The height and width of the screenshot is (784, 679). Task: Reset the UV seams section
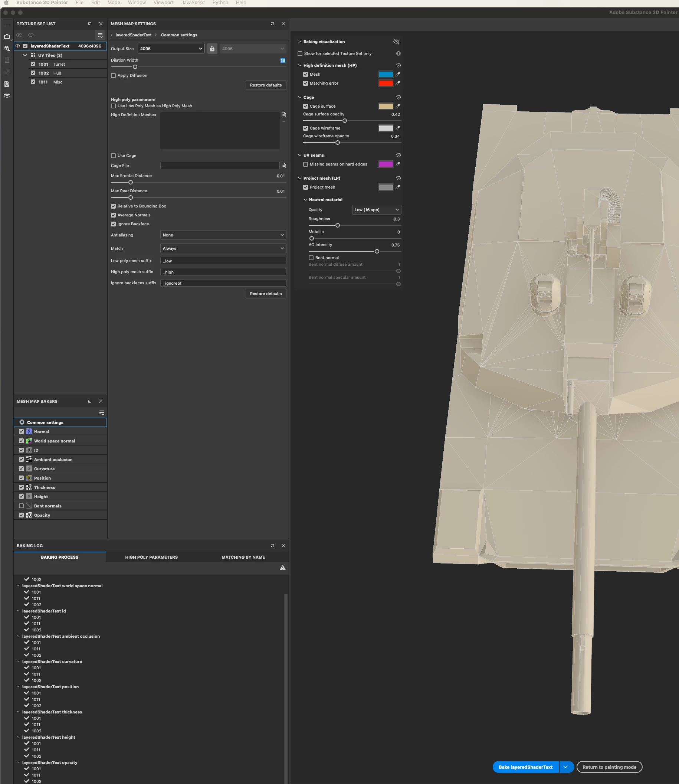pyautogui.click(x=398, y=156)
